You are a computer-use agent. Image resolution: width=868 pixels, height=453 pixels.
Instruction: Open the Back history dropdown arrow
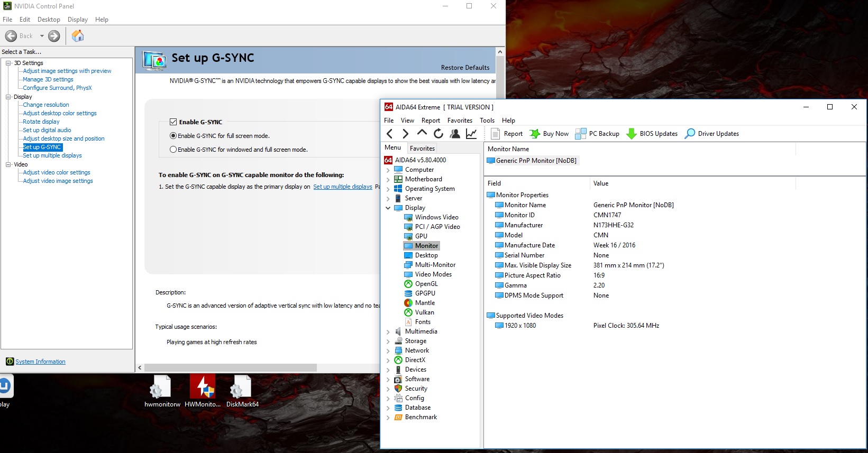42,36
